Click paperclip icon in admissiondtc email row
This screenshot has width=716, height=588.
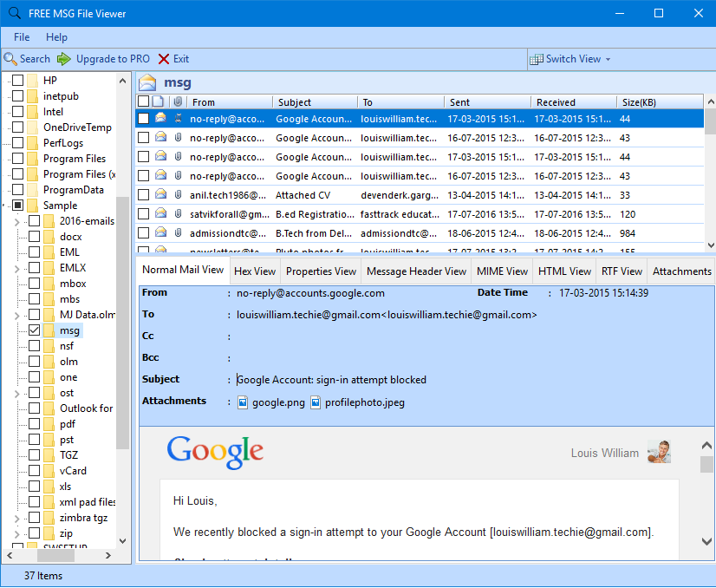tap(178, 233)
